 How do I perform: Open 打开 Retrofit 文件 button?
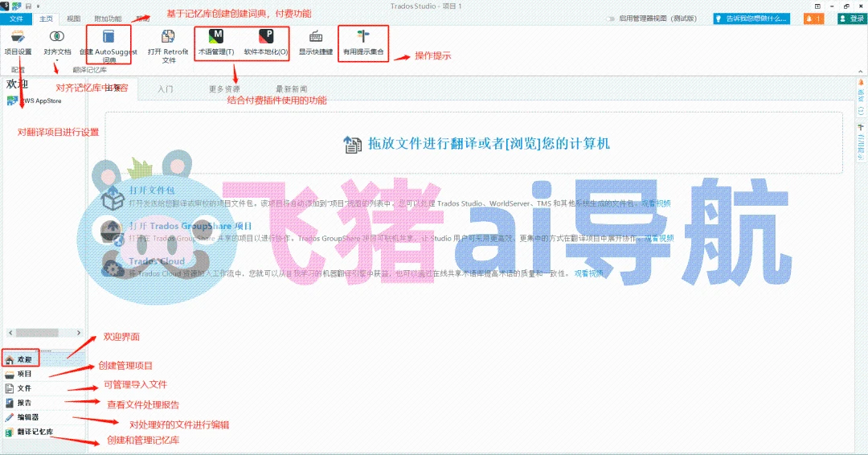168,45
